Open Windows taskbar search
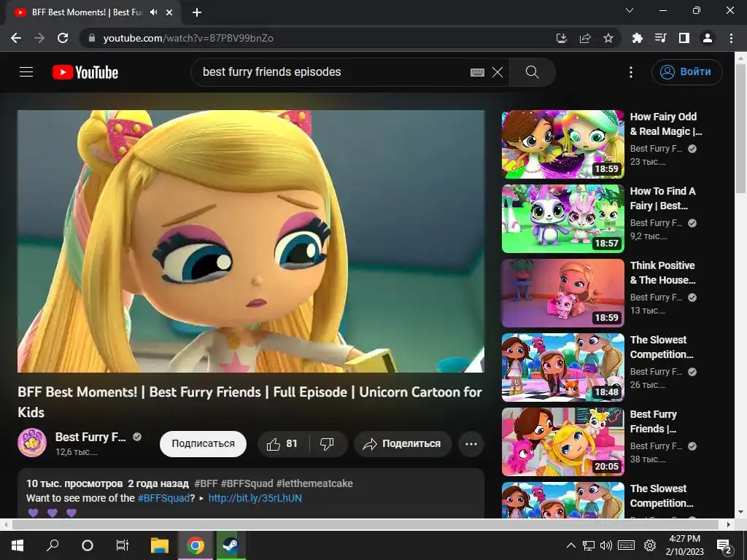This screenshot has width=747, height=560. 53,545
